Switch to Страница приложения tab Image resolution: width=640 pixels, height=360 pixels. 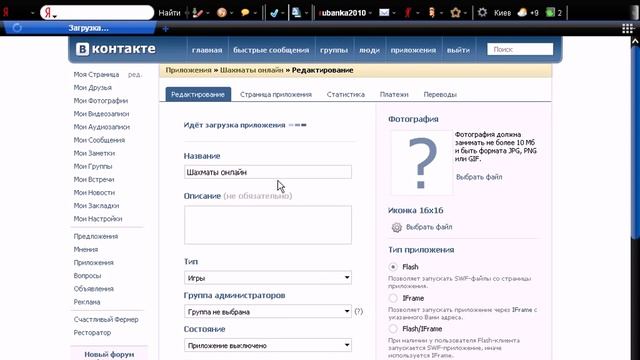(x=276, y=94)
